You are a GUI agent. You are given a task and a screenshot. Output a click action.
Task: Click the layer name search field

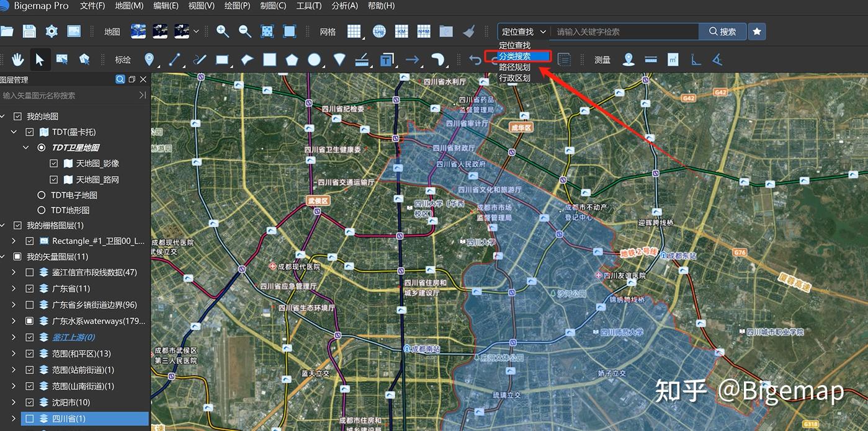coord(69,96)
